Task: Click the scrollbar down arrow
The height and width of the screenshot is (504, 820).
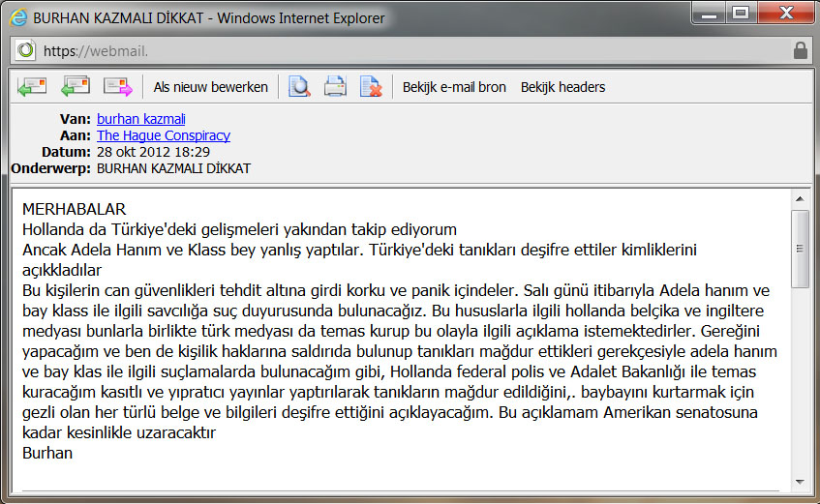Action: 800,482
